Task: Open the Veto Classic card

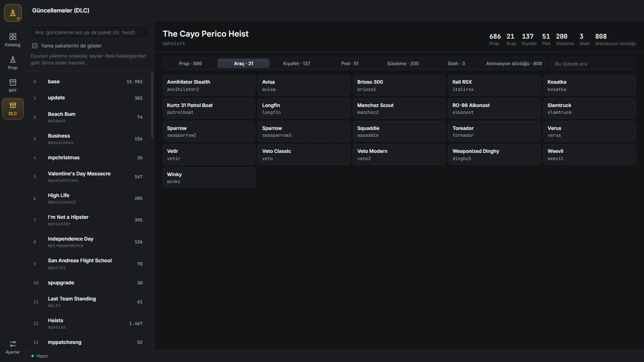Action: tap(304, 154)
